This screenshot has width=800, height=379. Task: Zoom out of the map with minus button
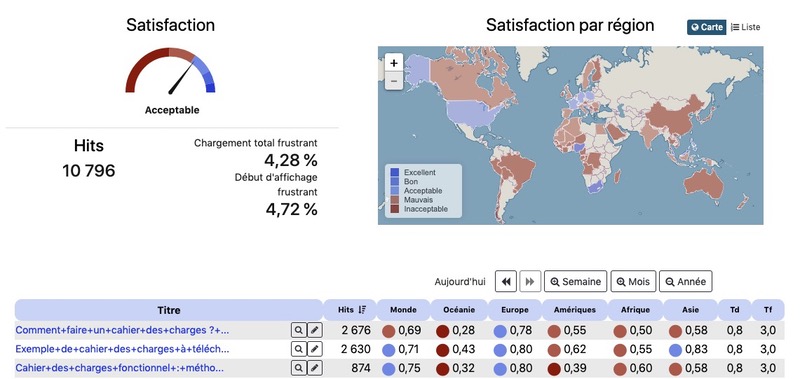pyautogui.click(x=393, y=81)
